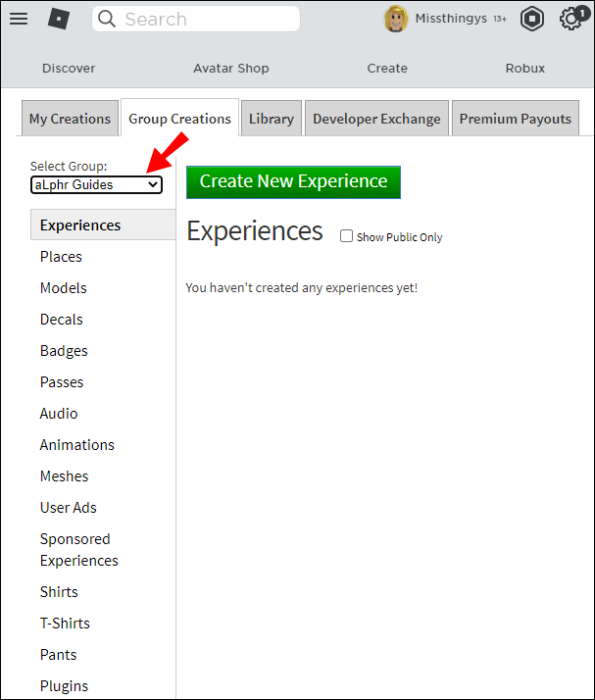Open the Developer Exchange tab

[x=376, y=119]
